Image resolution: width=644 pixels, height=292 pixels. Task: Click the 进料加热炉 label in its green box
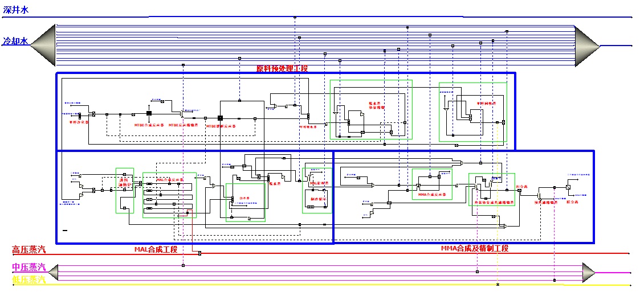coord(124,183)
